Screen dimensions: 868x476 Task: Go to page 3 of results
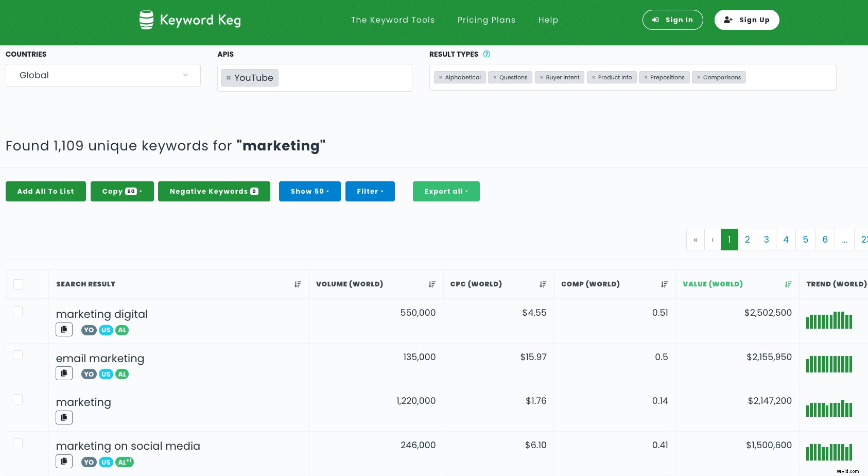[x=767, y=240]
